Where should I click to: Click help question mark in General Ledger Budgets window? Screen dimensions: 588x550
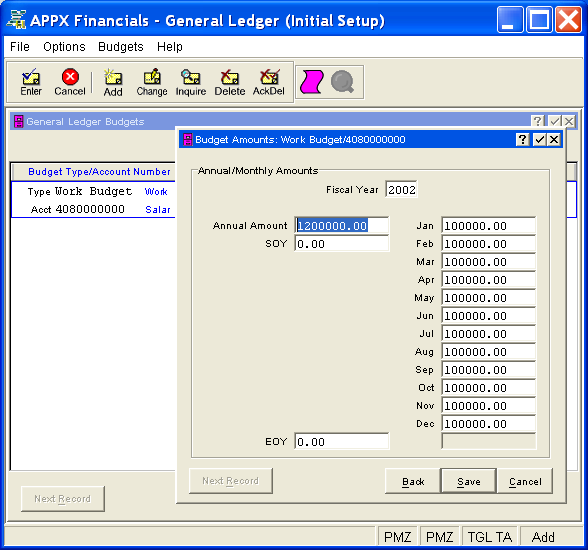pos(538,121)
